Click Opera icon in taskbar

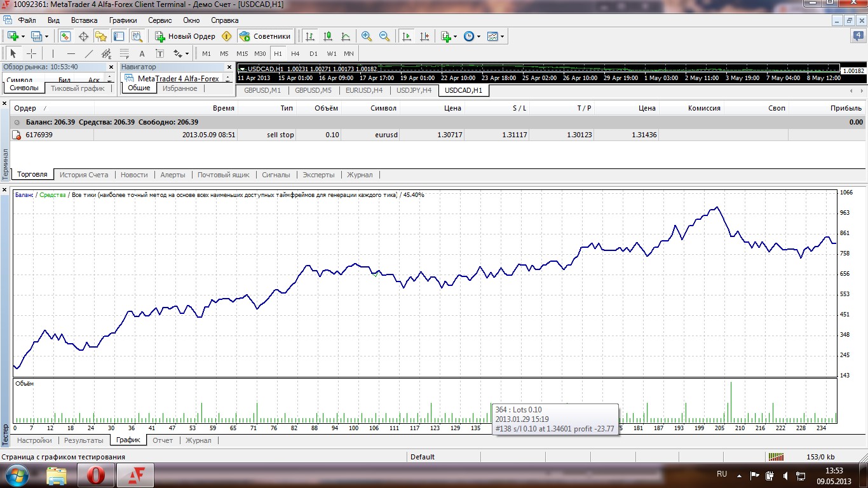click(95, 475)
